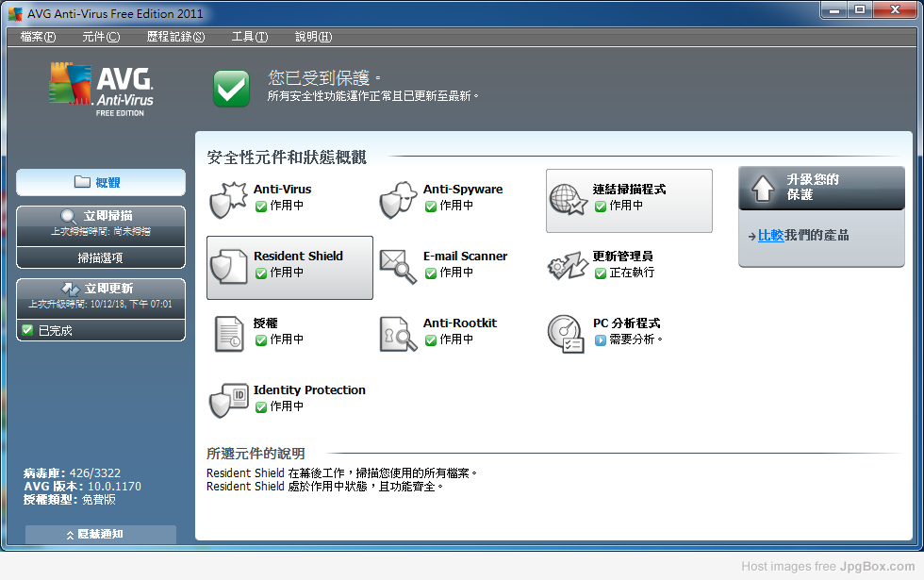
Task: Click the 授權 license document icon
Action: 228,334
